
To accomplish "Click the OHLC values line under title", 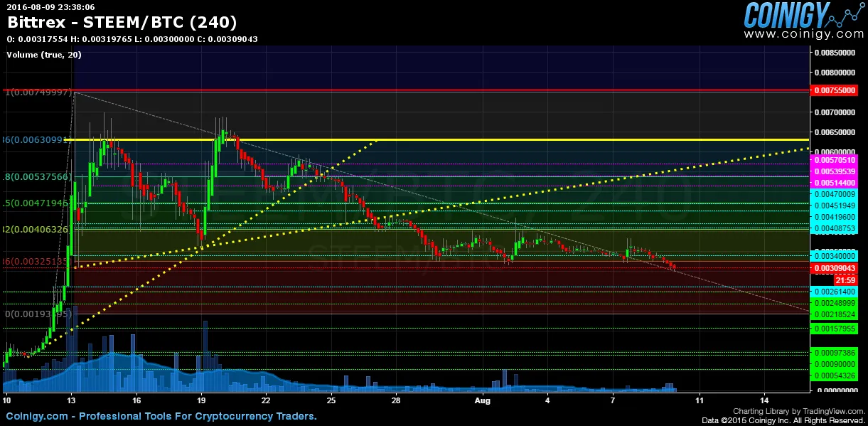I will pos(132,38).
